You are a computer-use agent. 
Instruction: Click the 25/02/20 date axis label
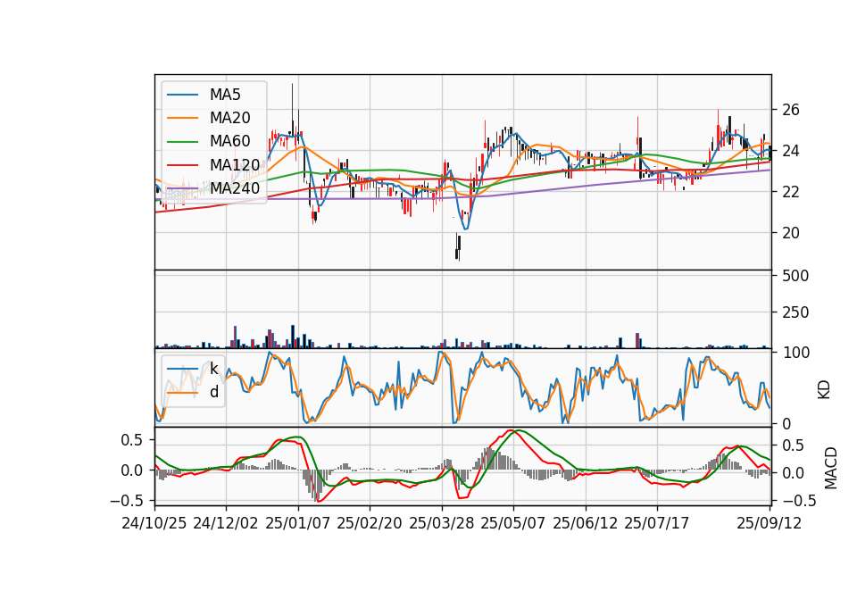click(370, 523)
